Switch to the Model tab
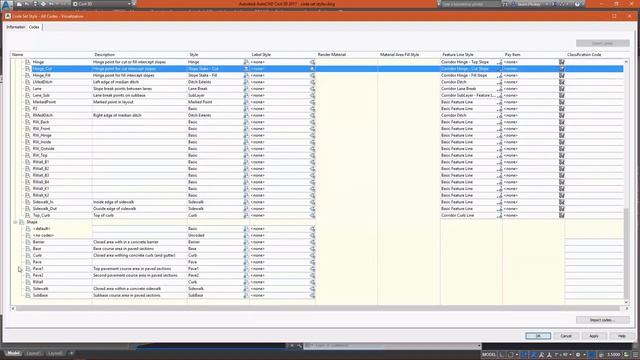 click(13, 353)
